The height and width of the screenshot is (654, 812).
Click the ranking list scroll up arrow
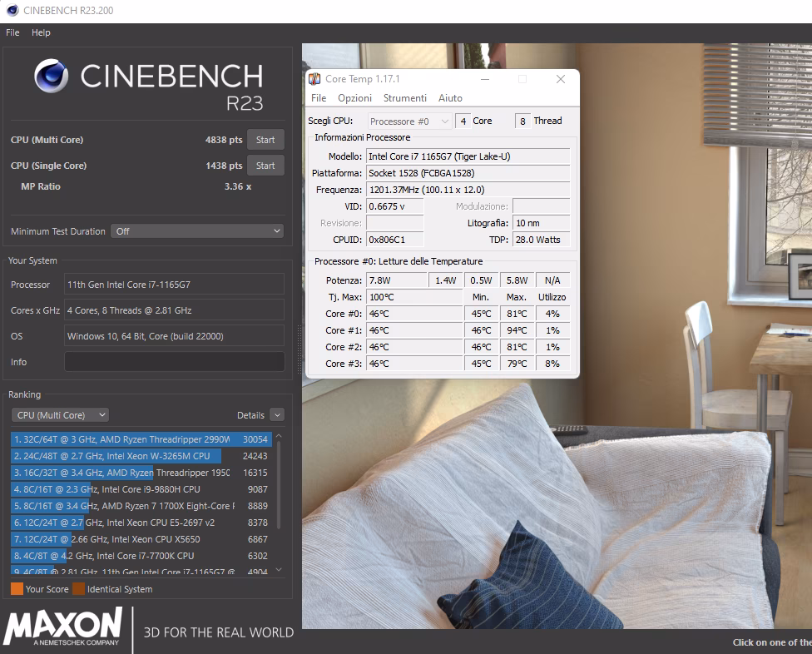[279, 436]
